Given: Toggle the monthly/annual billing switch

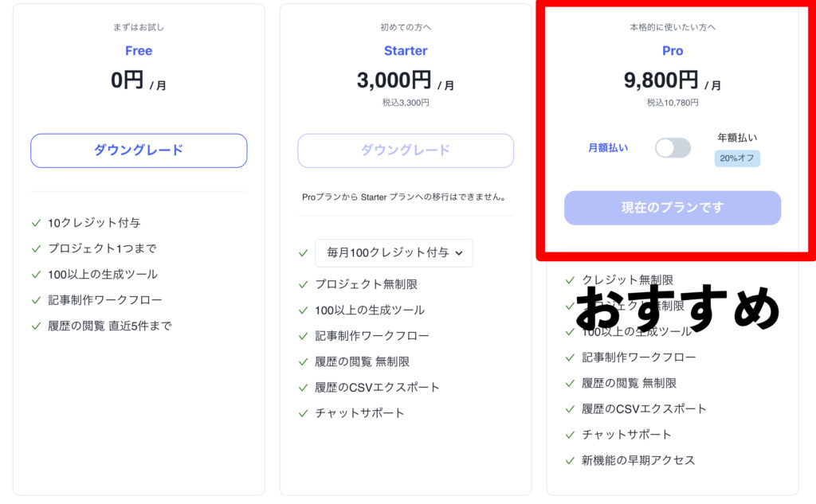Looking at the screenshot, I should click(673, 147).
